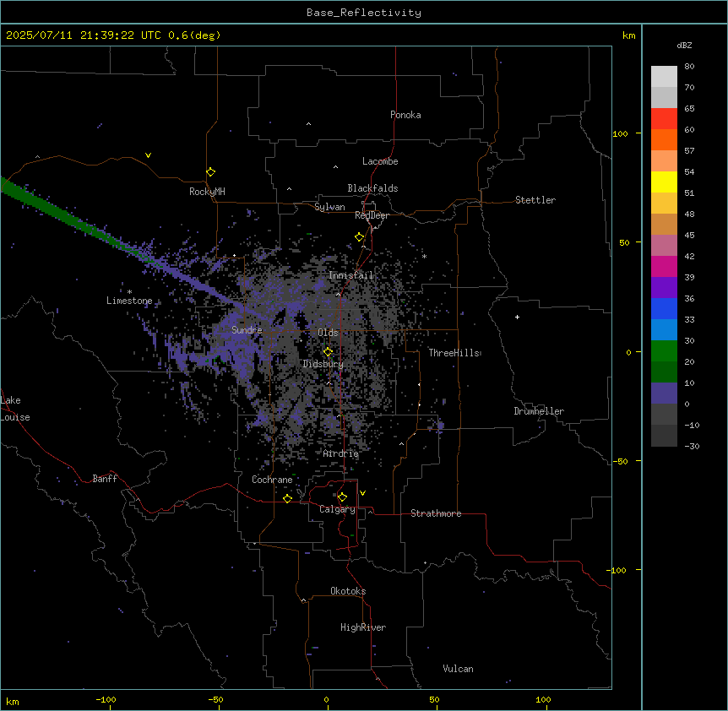Click the Vulcan label
The width and height of the screenshot is (728, 711).
459,669
